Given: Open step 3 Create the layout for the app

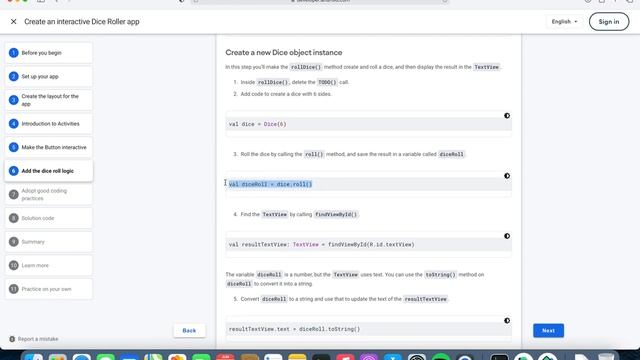Looking at the screenshot, I should pyautogui.click(x=49, y=100).
